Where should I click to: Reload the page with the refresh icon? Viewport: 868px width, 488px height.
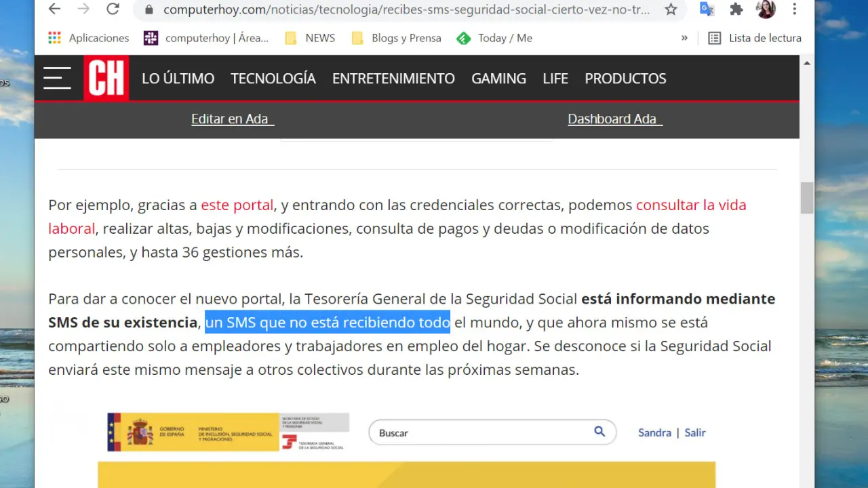point(113,9)
